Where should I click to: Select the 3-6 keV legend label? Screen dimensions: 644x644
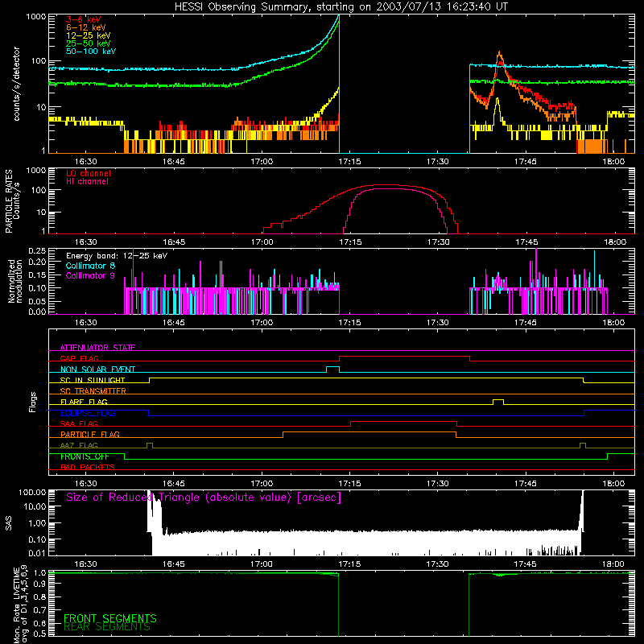point(83,19)
